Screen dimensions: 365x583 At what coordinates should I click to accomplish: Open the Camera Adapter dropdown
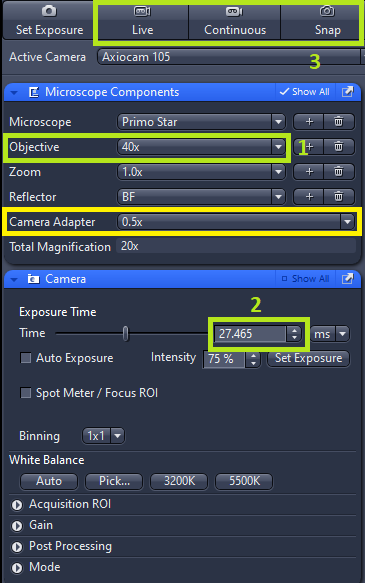pyautogui.click(x=236, y=222)
